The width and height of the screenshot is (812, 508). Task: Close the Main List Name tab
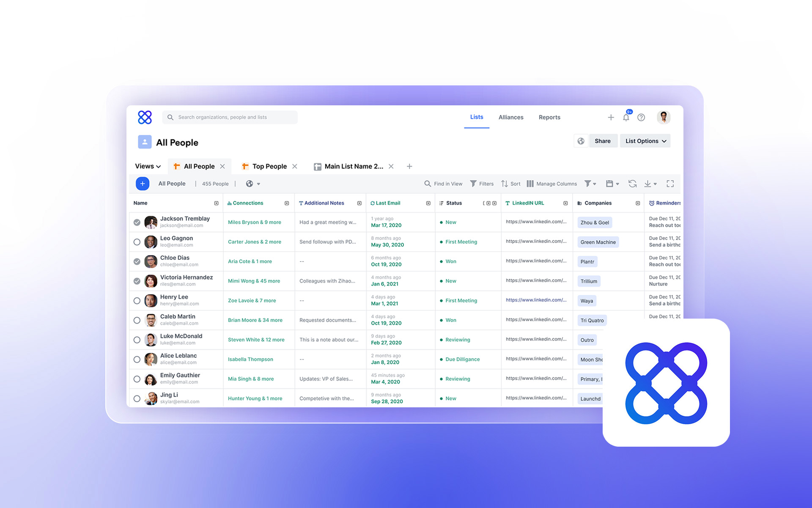[391, 166]
